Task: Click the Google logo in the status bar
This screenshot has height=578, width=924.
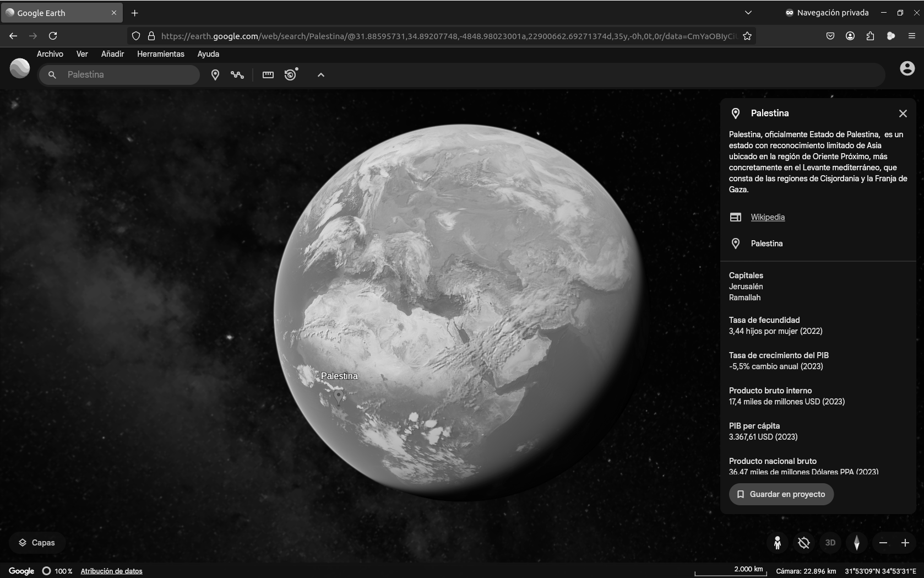Action: tap(21, 571)
